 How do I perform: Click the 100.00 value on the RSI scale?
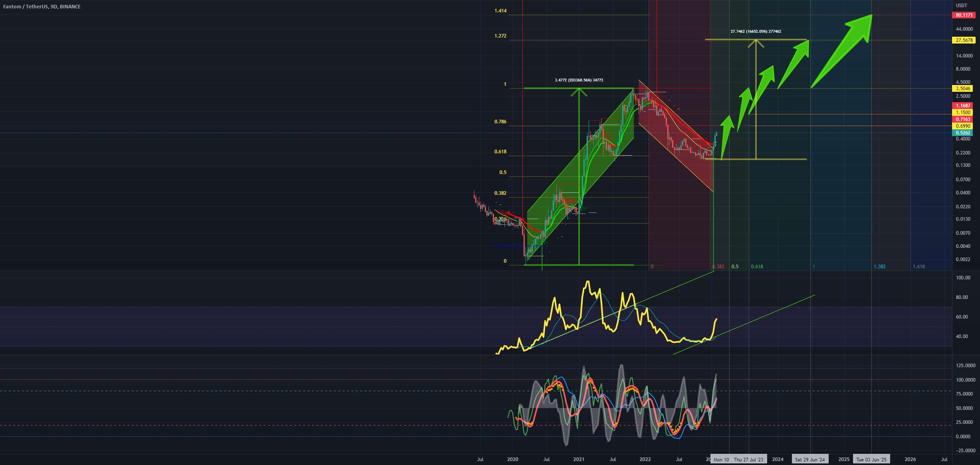[x=964, y=278]
